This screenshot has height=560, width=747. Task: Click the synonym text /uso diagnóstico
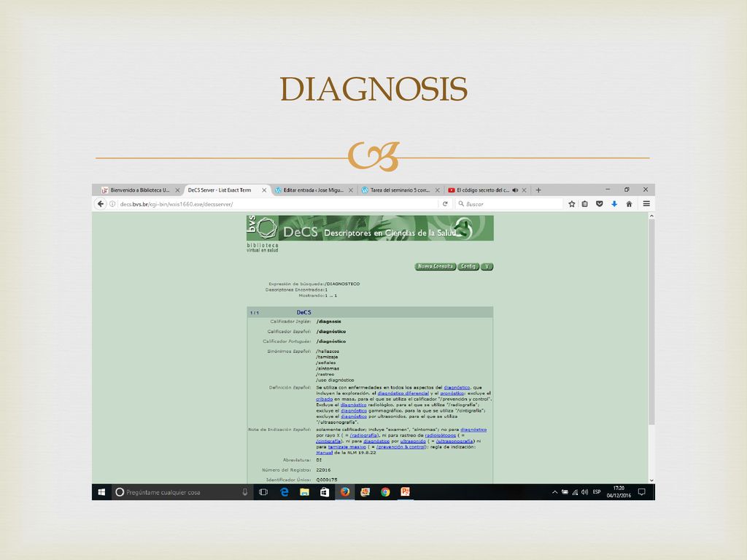tap(335, 380)
